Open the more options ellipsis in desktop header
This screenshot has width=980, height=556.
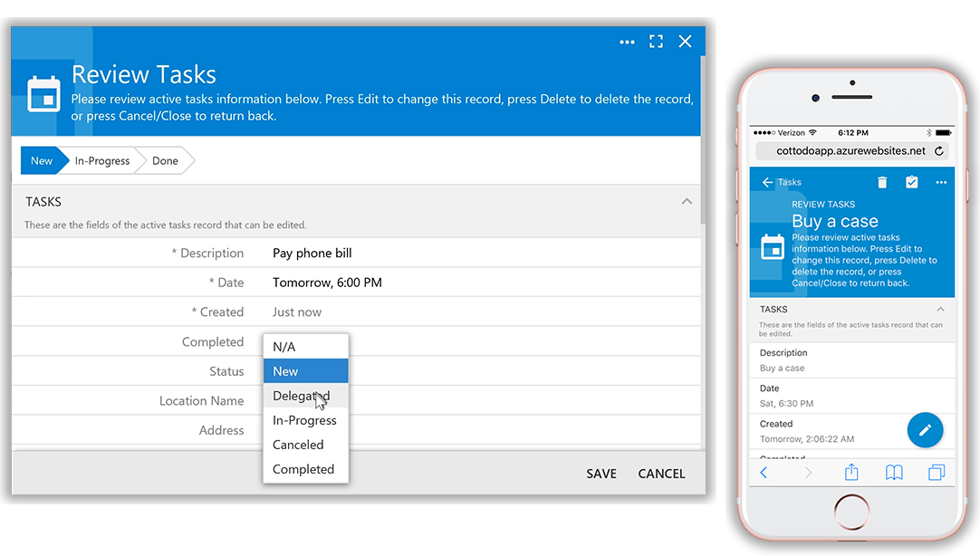[627, 42]
